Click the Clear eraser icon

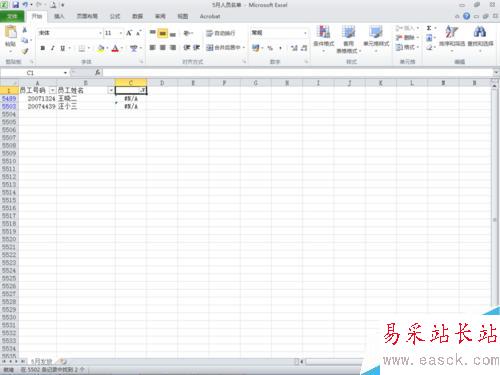coord(429,47)
